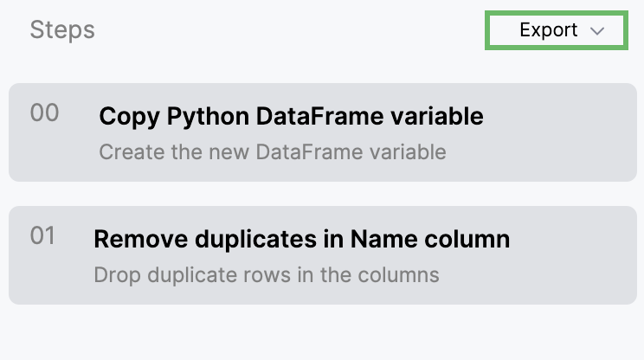This screenshot has height=360, width=644.
Task: Click the chevron arrow beside Export
Action: (x=596, y=31)
